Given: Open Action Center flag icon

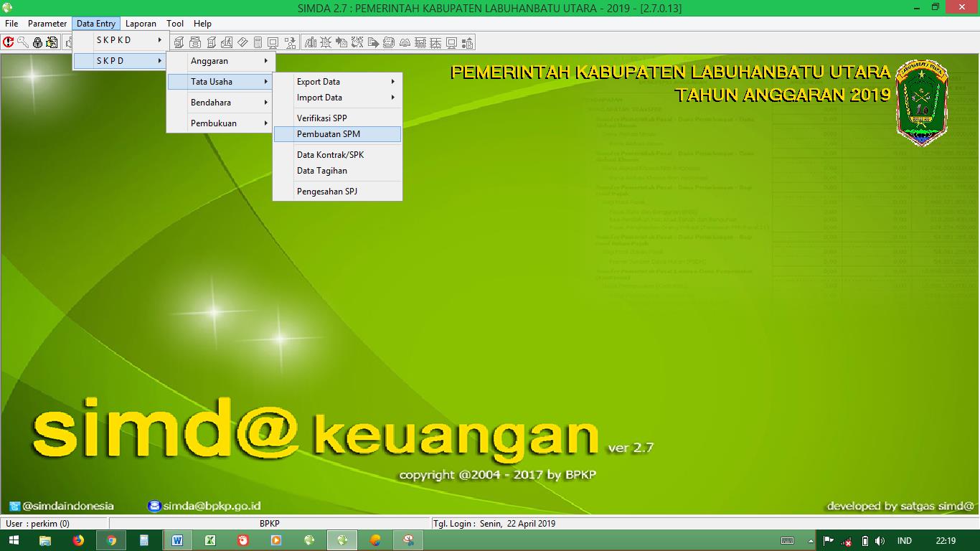Looking at the screenshot, I should point(829,541).
